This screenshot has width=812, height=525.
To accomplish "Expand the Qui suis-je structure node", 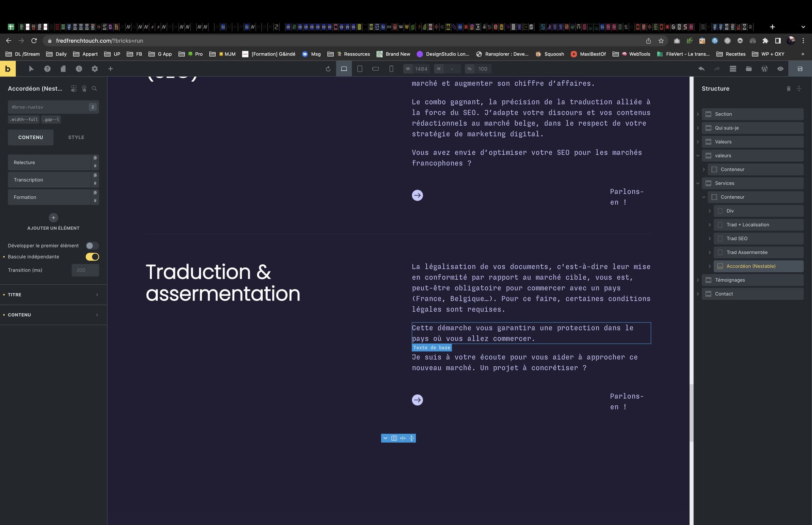I will tap(698, 128).
